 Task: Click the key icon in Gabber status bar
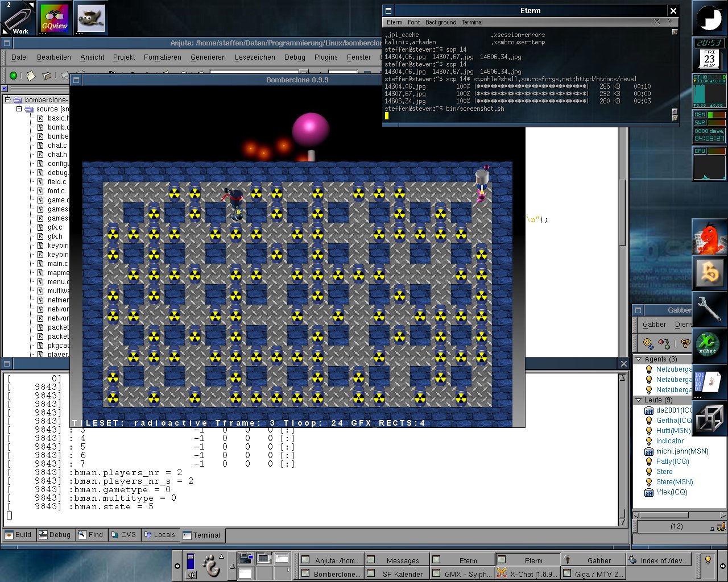pos(722,526)
